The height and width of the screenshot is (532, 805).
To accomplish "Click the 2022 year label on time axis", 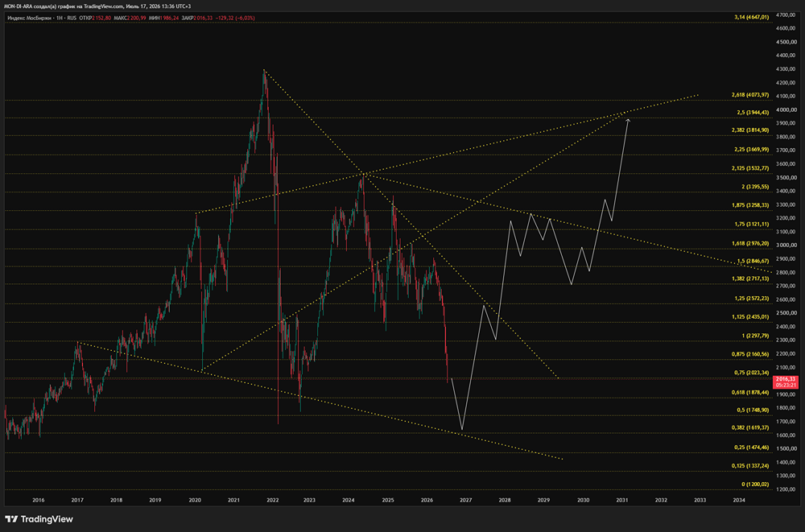I will [x=273, y=500].
